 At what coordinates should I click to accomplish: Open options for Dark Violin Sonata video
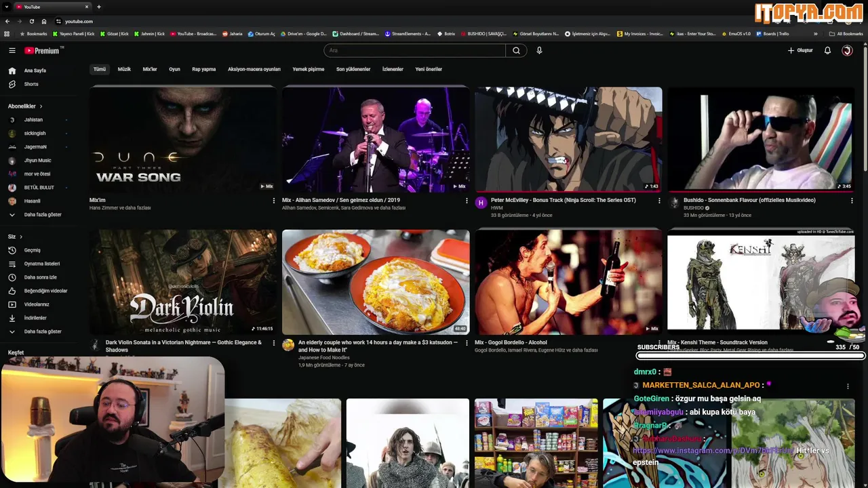click(274, 343)
